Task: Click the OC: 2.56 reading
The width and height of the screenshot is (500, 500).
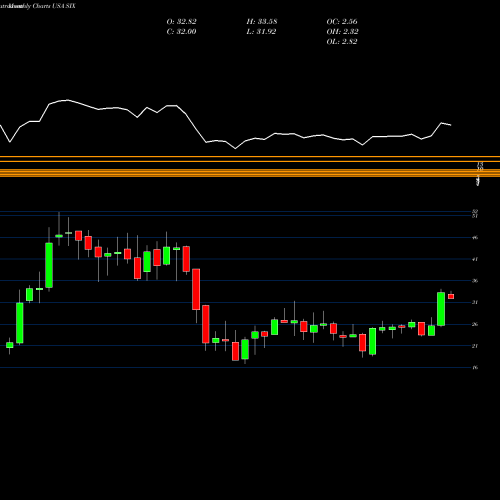Action: 342,22
